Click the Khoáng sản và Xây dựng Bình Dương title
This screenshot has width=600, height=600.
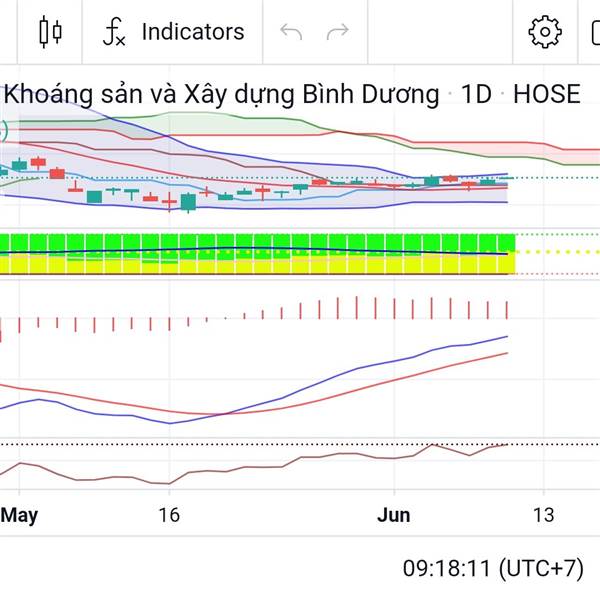point(221,95)
